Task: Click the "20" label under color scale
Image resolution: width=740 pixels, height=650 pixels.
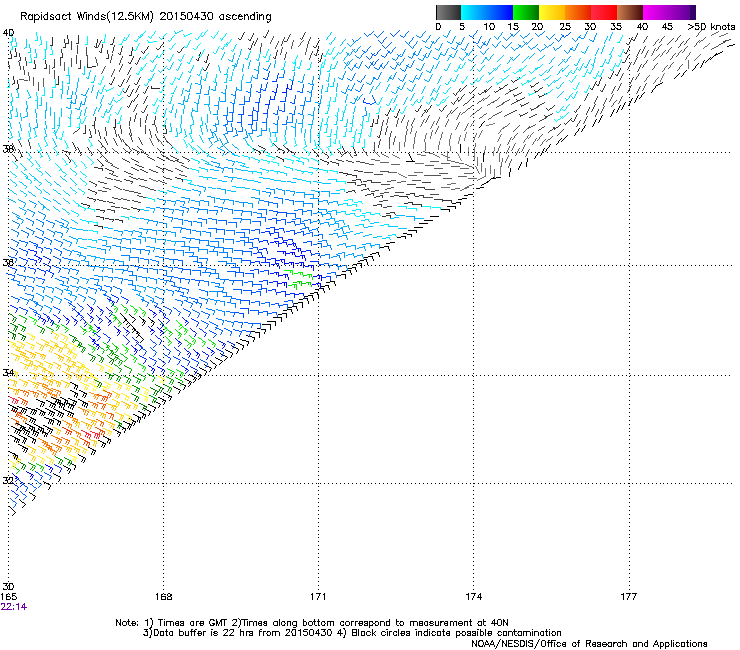Action: [537, 27]
